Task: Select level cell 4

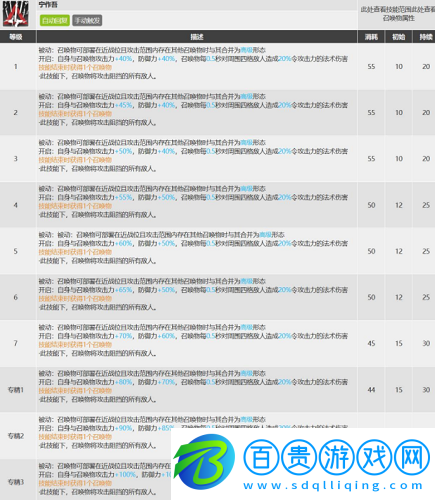Action: pyautogui.click(x=16, y=205)
